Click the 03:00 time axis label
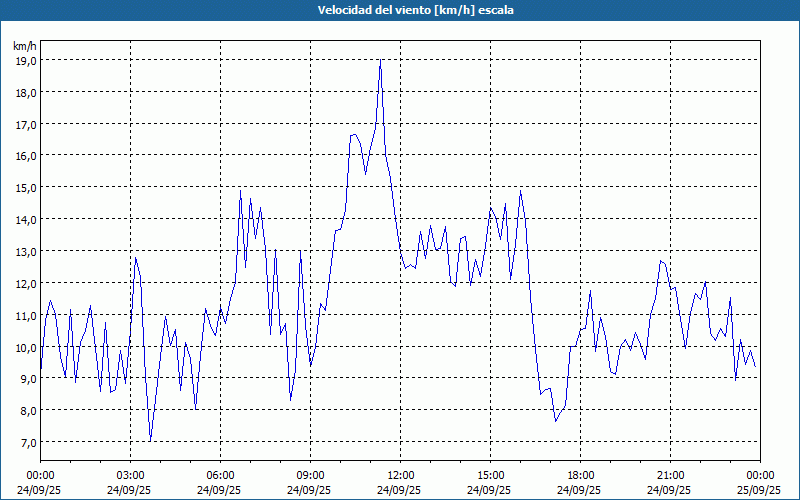Image resolution: width=800 pixels, height=500 pixels. point(130,475)
